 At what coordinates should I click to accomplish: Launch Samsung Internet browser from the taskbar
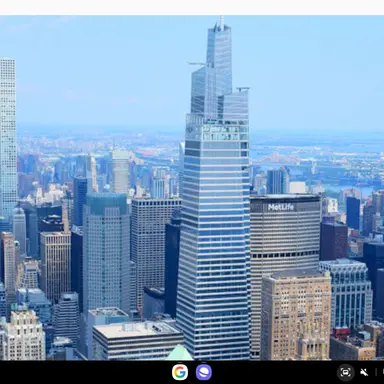(204, 372)
